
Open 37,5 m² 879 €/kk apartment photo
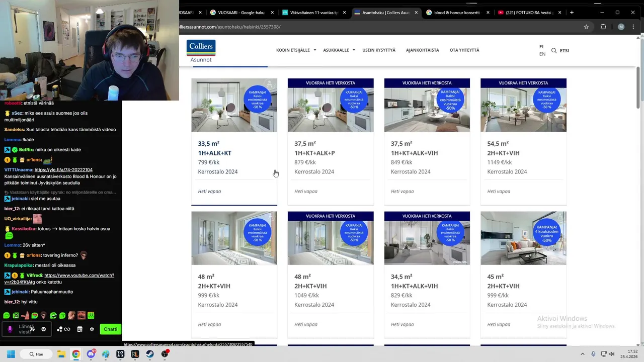[331, 105]
